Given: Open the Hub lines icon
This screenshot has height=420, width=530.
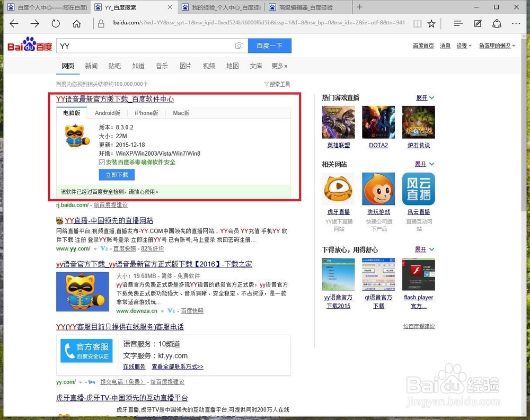Looking at the screenshot, I should 458,23.
